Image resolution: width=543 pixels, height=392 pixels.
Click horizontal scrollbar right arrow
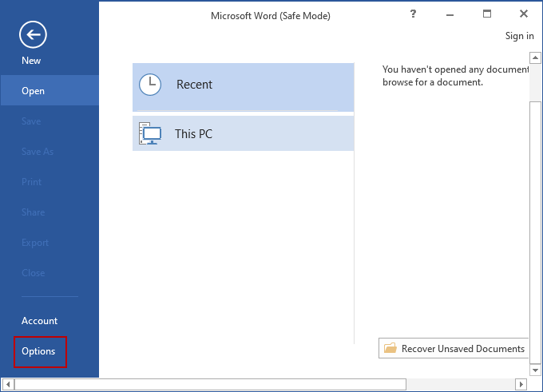[x=521, y=384]
